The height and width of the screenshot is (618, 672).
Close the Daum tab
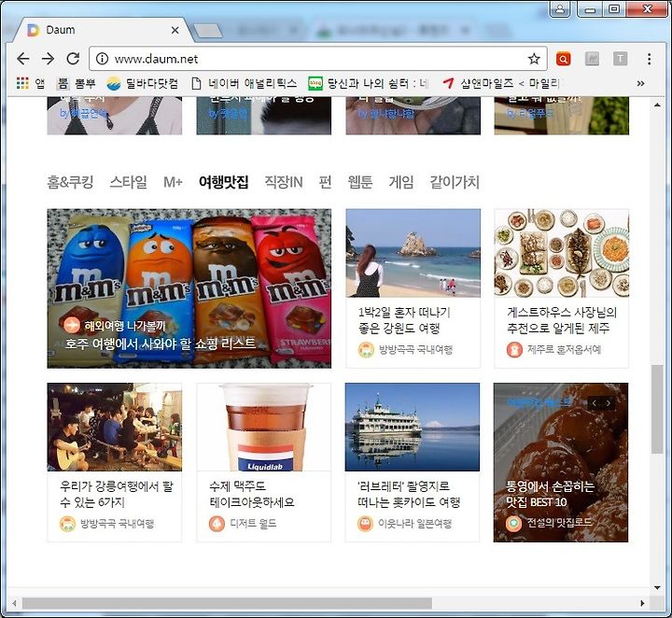point(175,30)
